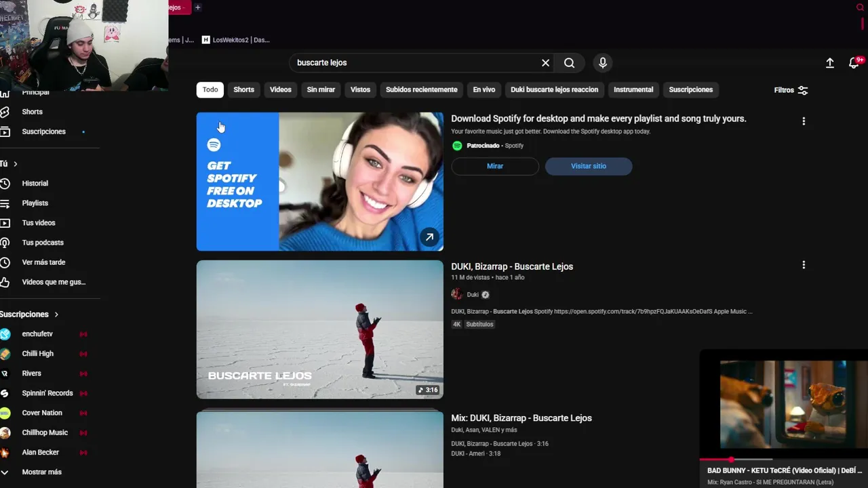The image size is (868, 488).
Task: Click the Subtítulos badge
Action: click(x=479, y=324)
